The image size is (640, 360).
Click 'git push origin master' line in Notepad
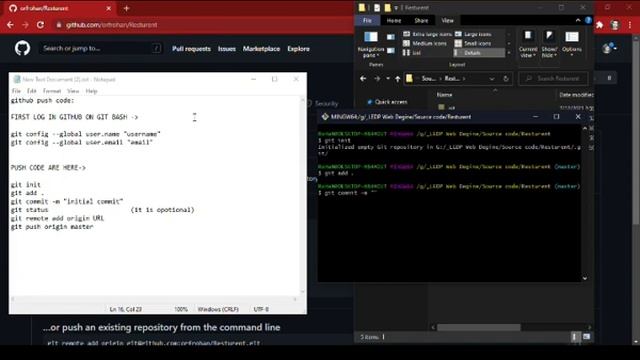[x=52, y=227]
